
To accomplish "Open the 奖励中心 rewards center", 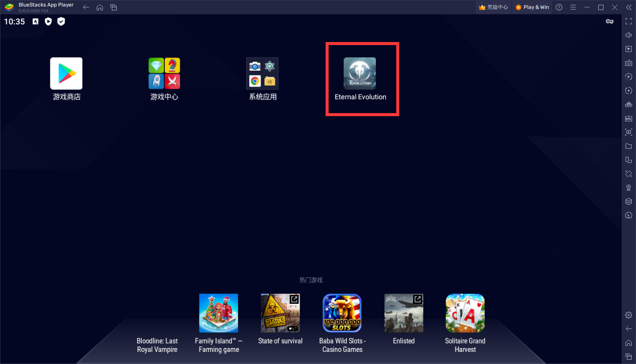I will coord(493,7).
